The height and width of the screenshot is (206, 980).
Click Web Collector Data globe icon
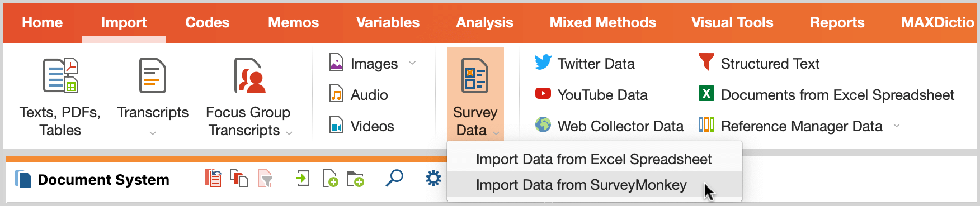coord(543,124)
